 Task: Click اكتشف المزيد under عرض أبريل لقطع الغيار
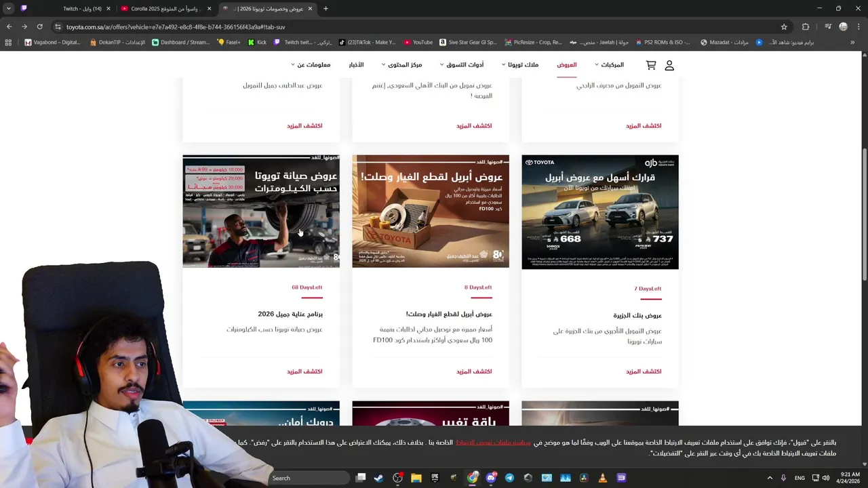point(474,371)
